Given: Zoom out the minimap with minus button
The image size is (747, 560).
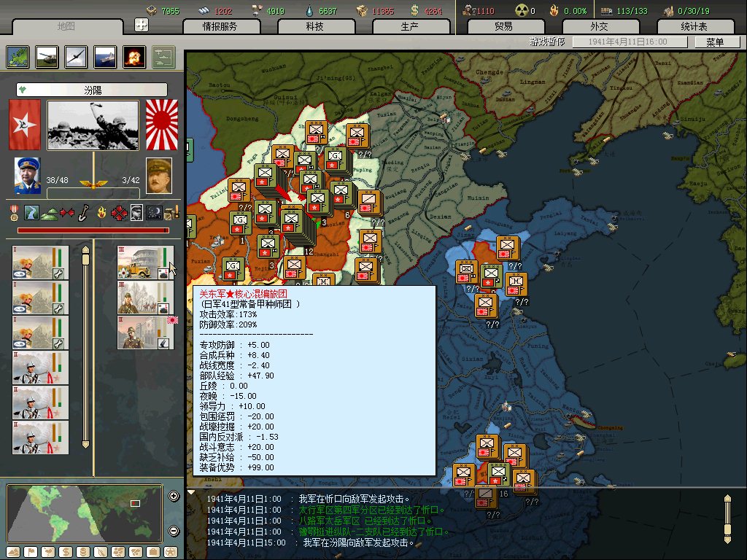Looking at the screenshot, I should (174, 530).
